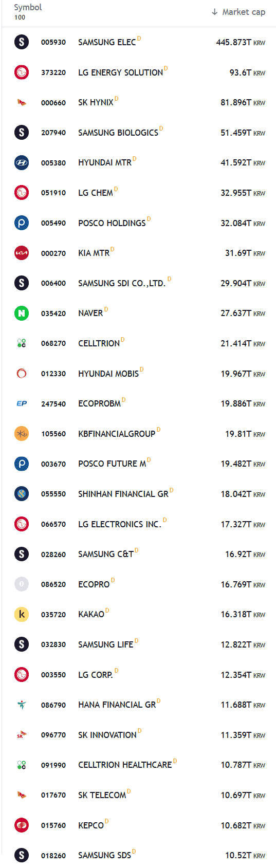The width and height of the screenshot is (276, 868).
Task: Open the SK TELECOM stock link
Action: tap(102, 795)
